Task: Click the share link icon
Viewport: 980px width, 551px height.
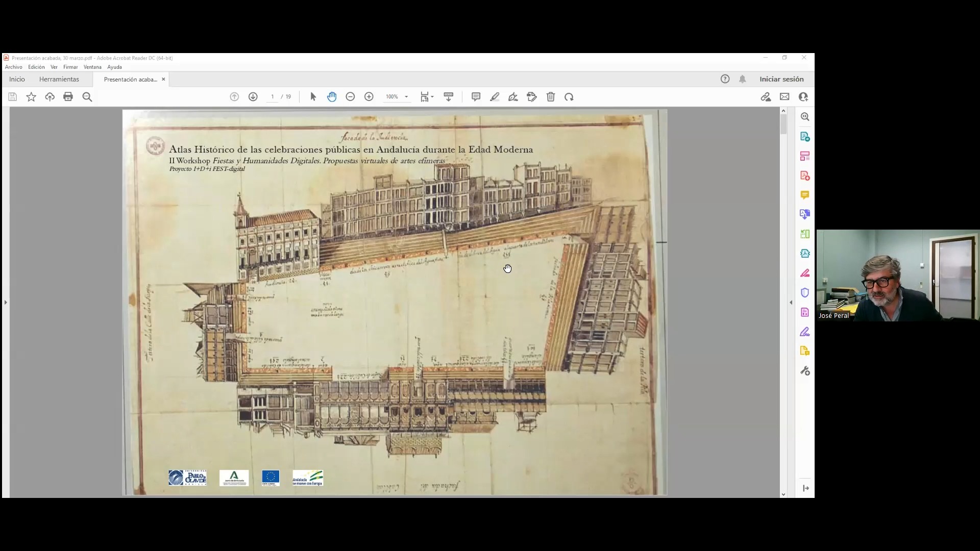Action: (x=766, y=97)
